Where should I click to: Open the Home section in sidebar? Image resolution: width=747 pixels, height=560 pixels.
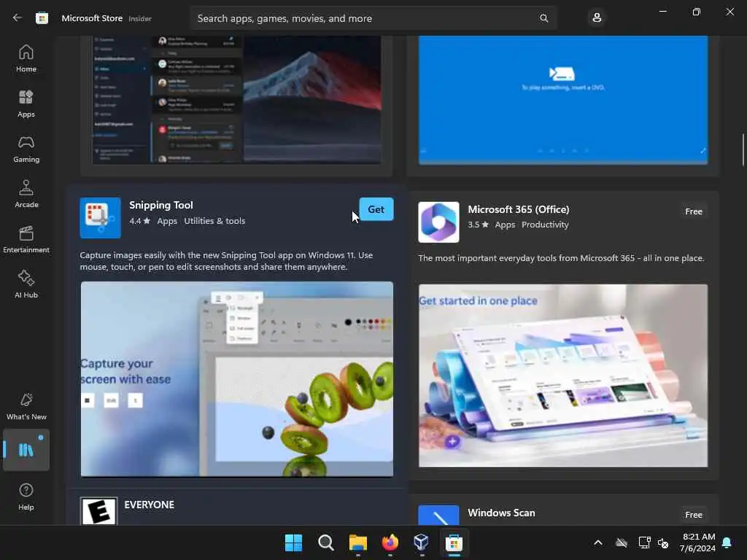26,58
